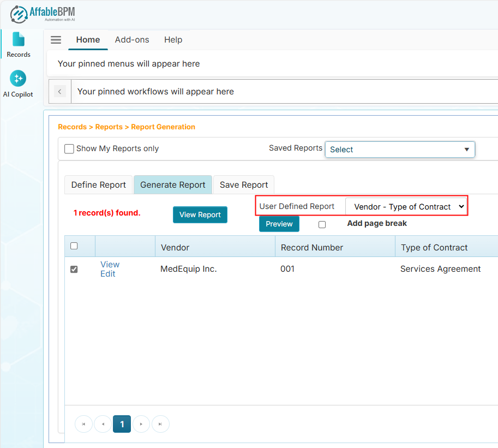Jump to the last page of results
This screenshot has height=448, width=498.
coord(160,424)
